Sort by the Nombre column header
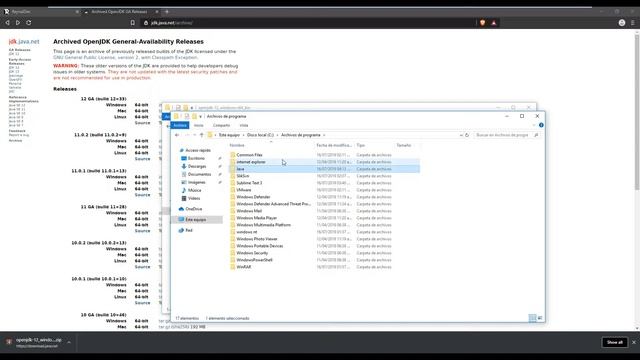This screenshot has height=360, width=640. [x=237, y=145]
